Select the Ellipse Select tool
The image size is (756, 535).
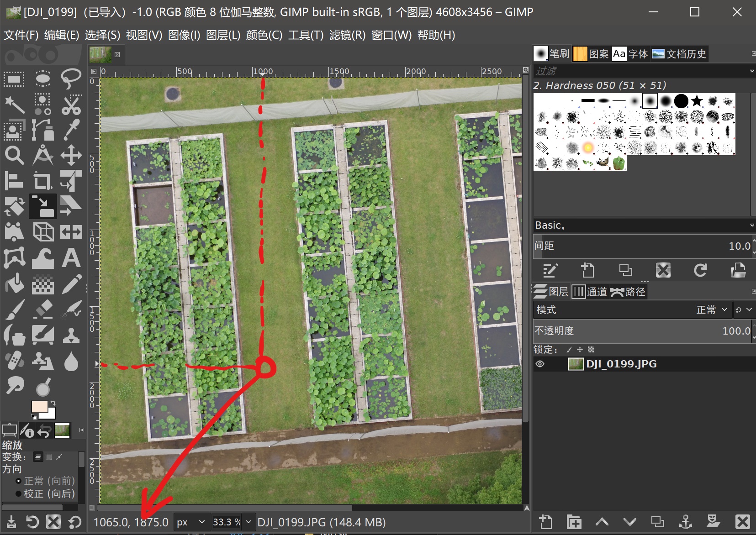(x=43, y=79)
